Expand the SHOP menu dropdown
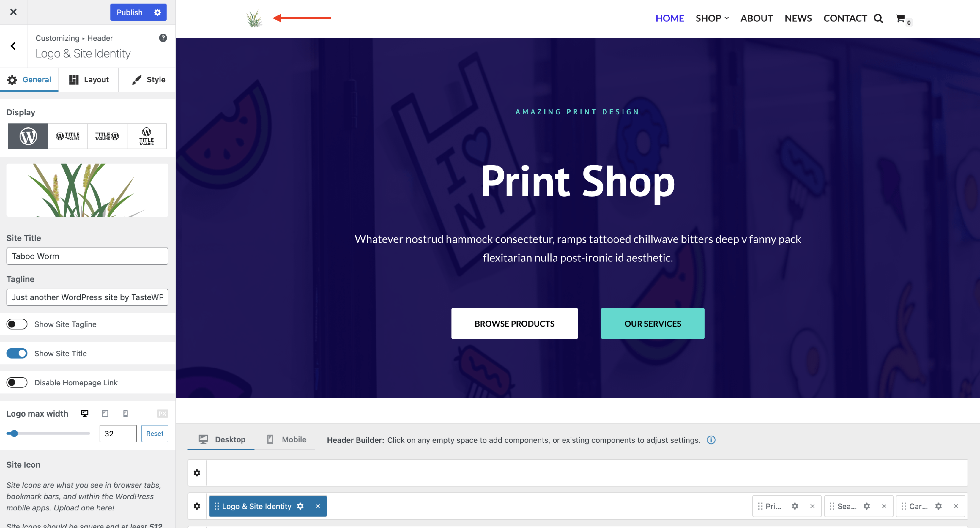 tap(712, 18)
